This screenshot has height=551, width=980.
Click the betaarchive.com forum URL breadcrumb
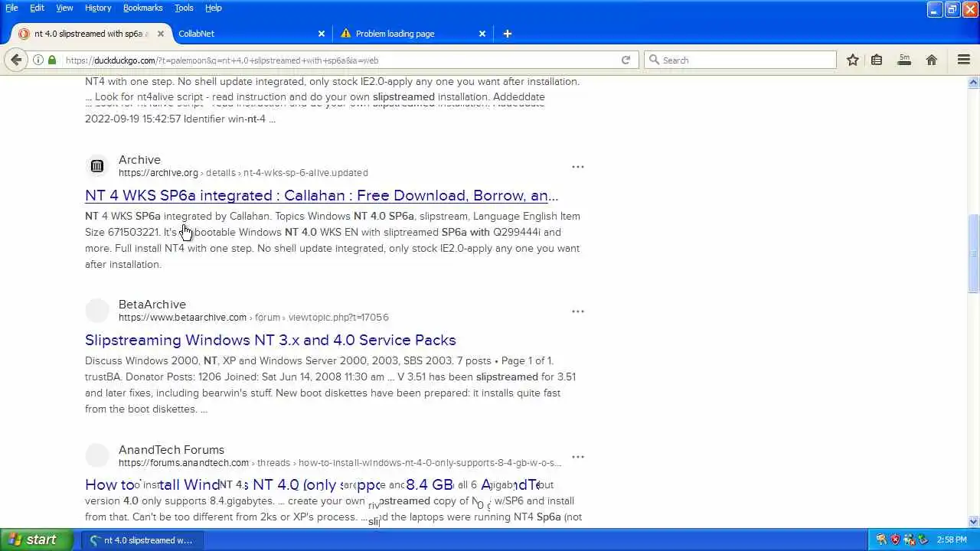pos(253,318)
